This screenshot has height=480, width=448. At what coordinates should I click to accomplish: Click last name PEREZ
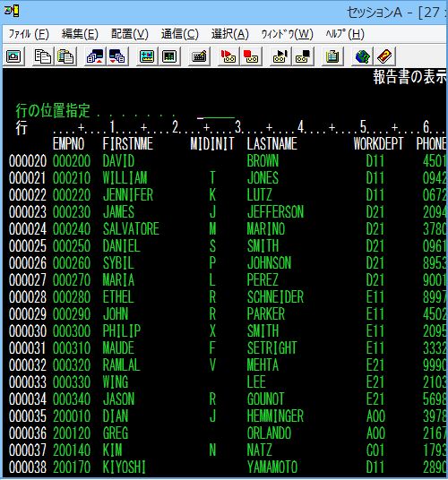(x=263, y=279)
